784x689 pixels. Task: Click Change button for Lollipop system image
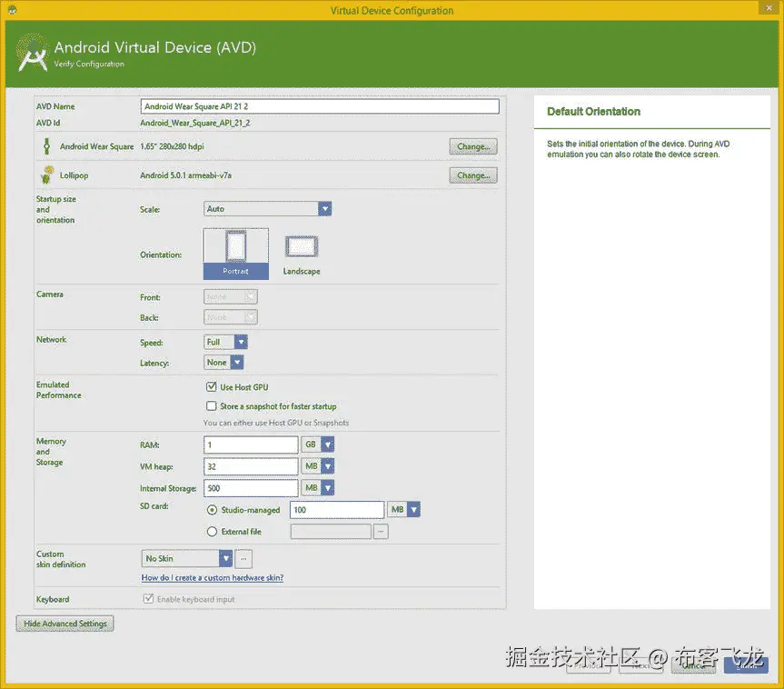pos(473,175)
